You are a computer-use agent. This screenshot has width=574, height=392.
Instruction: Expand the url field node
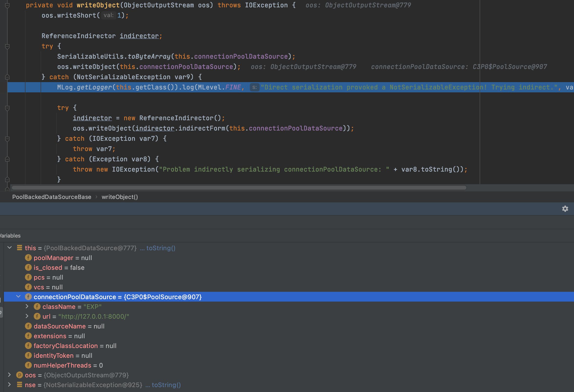click(x=27, y=316)
